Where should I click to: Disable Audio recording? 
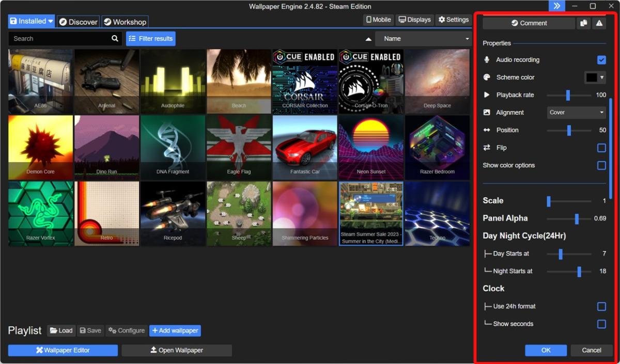[601, 59]
